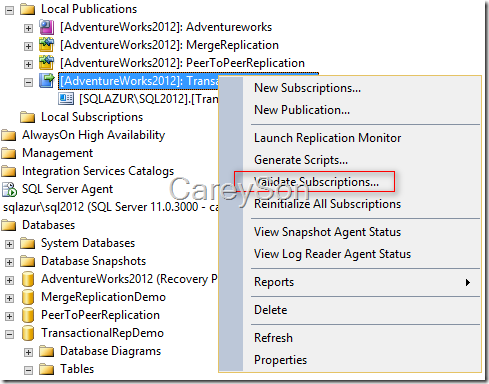Click the AdventureWorks2012 database cylinder icon
The width and height of the screenshot is (489, 384).
[28, 279]
